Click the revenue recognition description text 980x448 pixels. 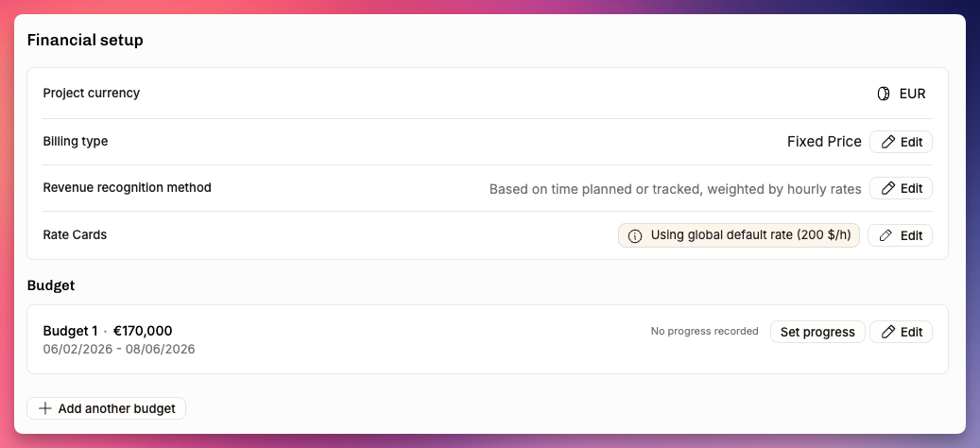675,189
